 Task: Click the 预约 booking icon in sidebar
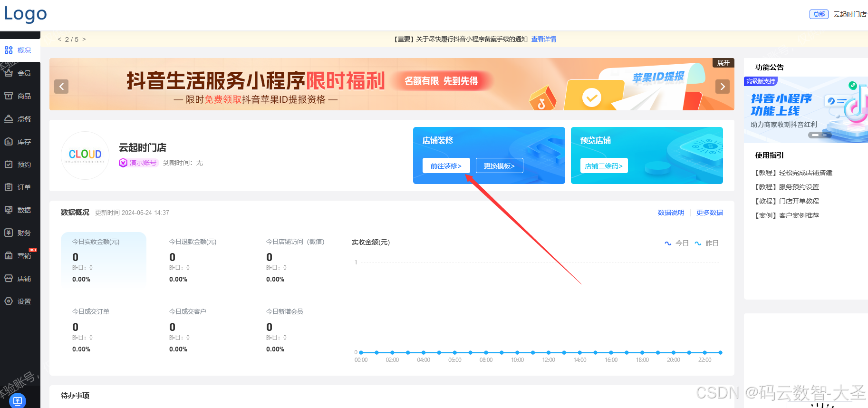pos(9,164)
